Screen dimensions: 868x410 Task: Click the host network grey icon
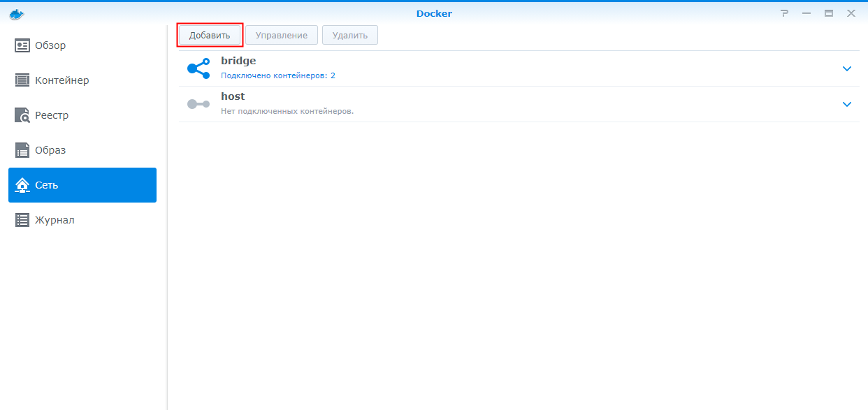[198, 104]
